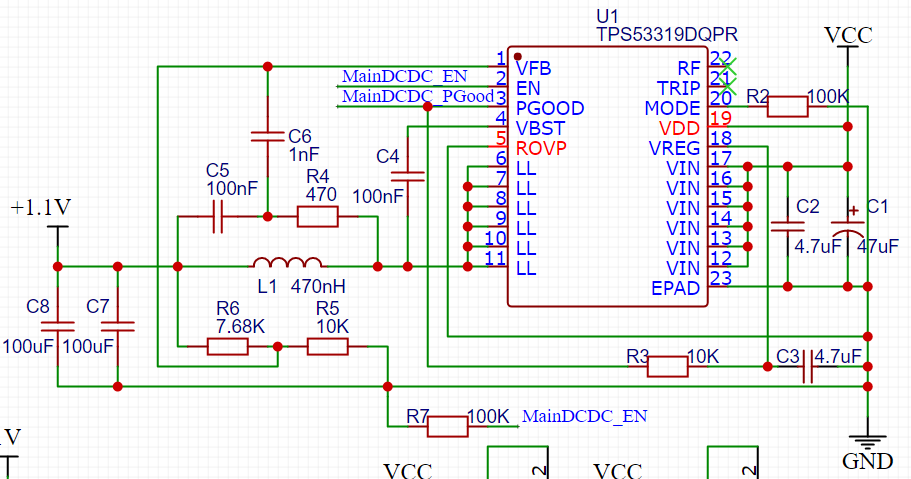Click pin number 11 on U1
This screenshot has width=911, height=479.
(x=496, y=258)
